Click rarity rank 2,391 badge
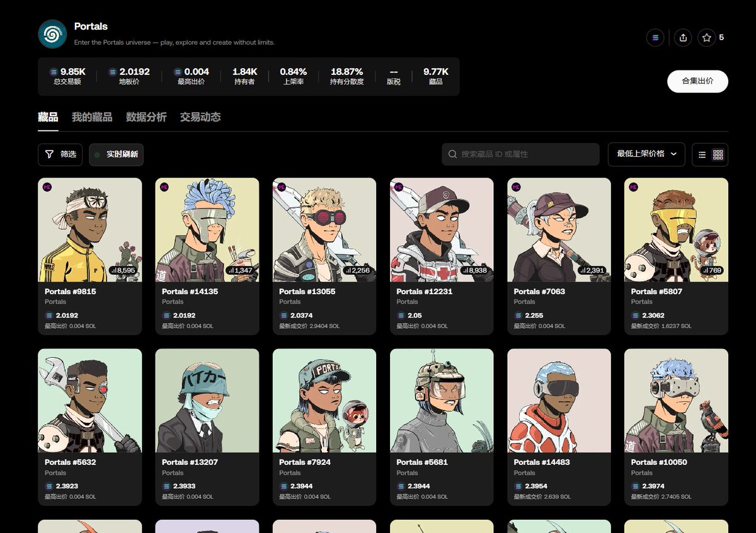756x533 pixels. (x=592, y=270)
